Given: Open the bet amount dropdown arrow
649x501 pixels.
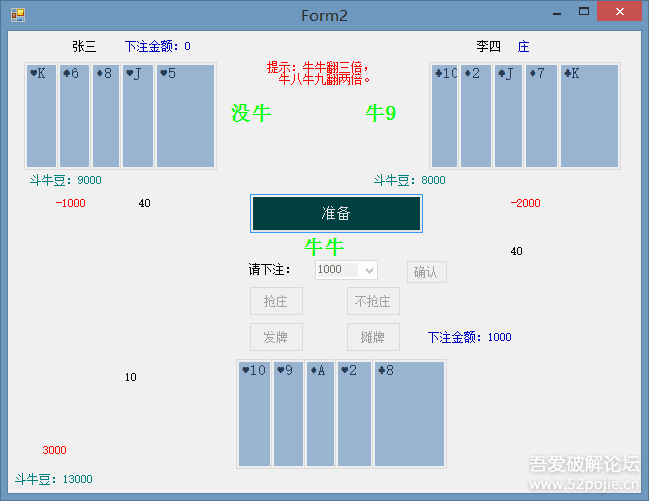Looking at the screenshot, I should (370, 270).
